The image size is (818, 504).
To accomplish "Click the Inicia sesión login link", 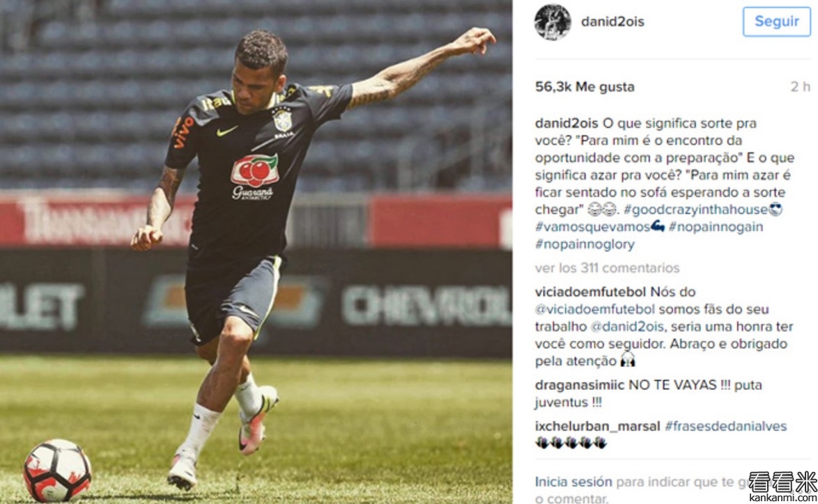I will [573, 482].
